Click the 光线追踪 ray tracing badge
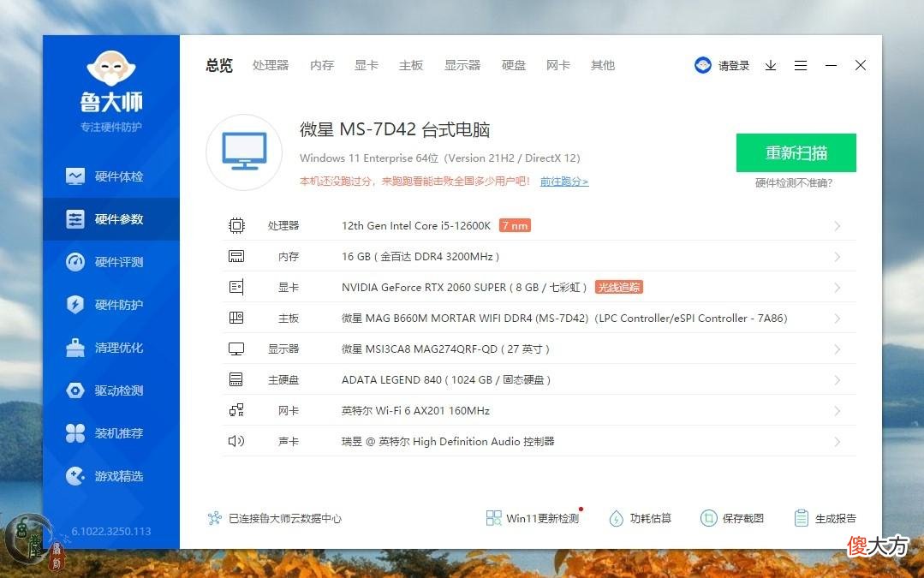 click(619, 288)
